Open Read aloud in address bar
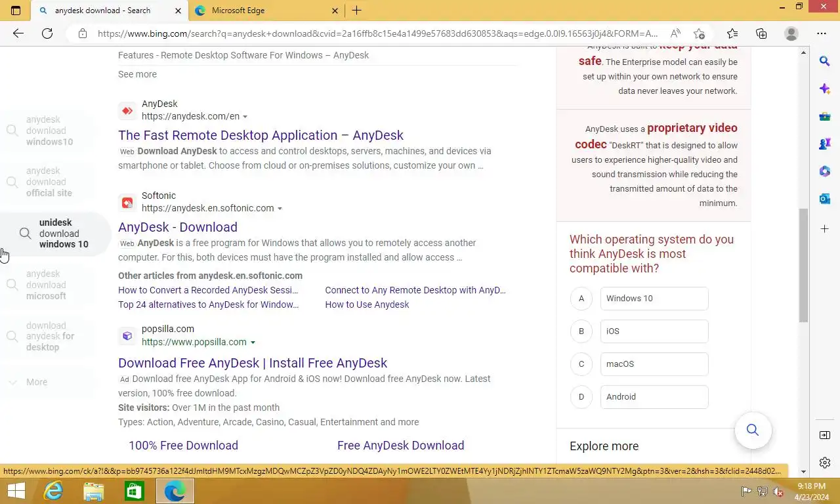This screenshot has height=504, width=840. (x=675, y=33)
